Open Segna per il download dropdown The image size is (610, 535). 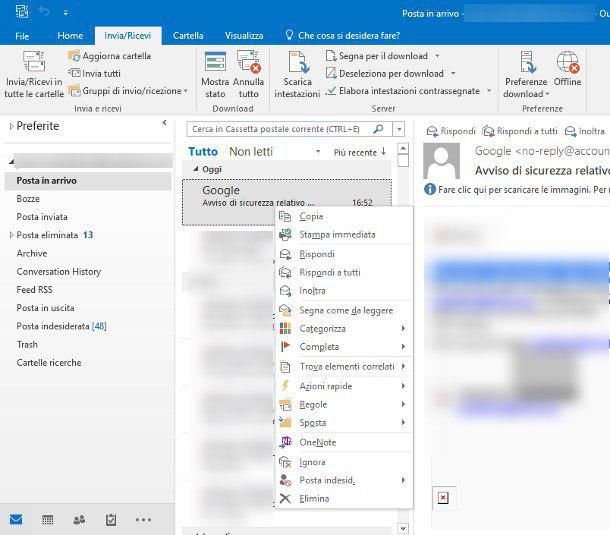[x=437, y=56]
